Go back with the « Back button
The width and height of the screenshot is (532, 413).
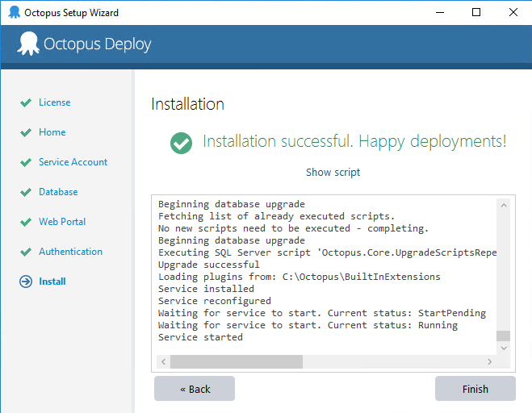(x=195, y=389)
